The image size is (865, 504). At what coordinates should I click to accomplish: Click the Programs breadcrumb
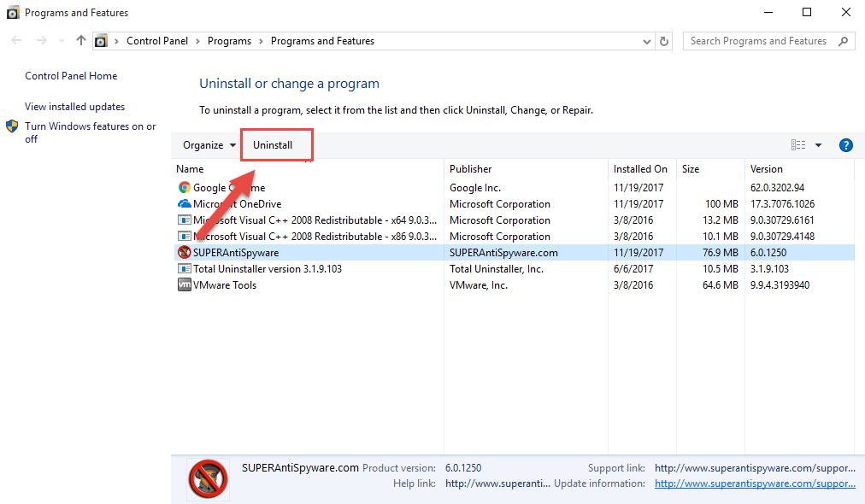pos(229,41)
